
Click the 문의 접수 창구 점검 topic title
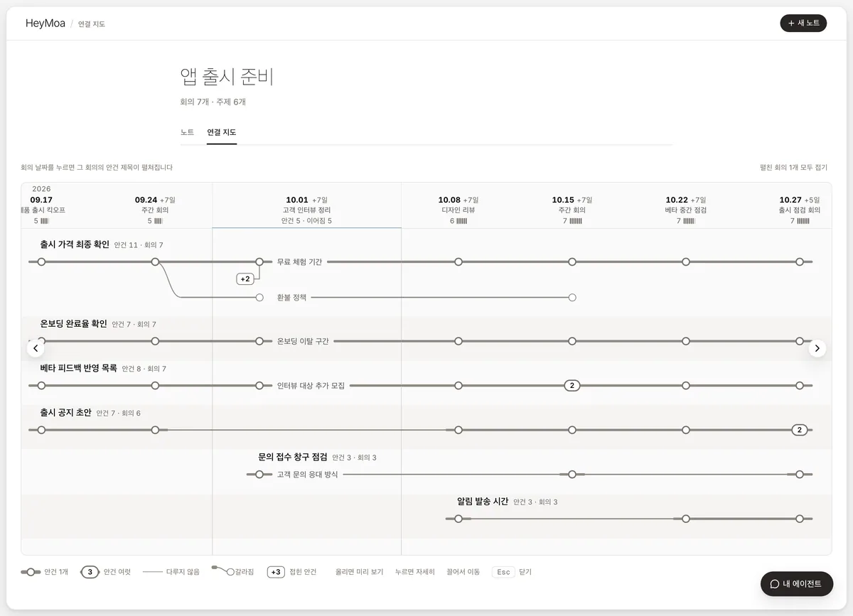[293, 457]
